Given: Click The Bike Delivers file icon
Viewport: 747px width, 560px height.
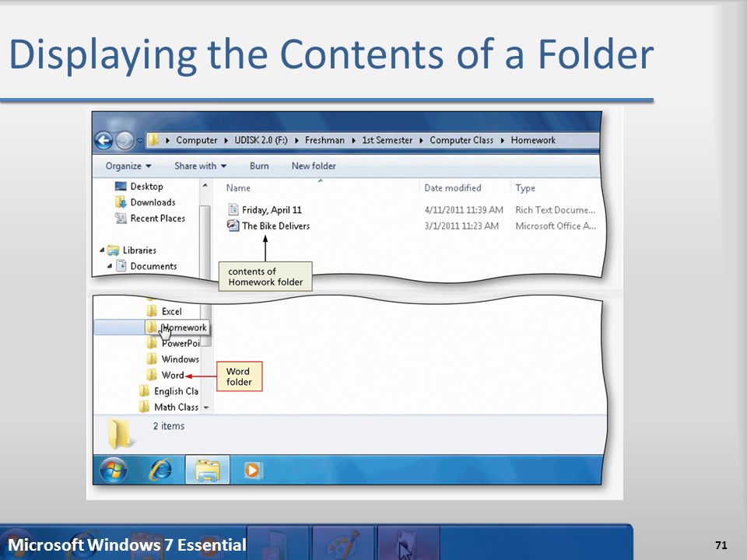Looking at the screenshot, I should click(x=233, y=225).
